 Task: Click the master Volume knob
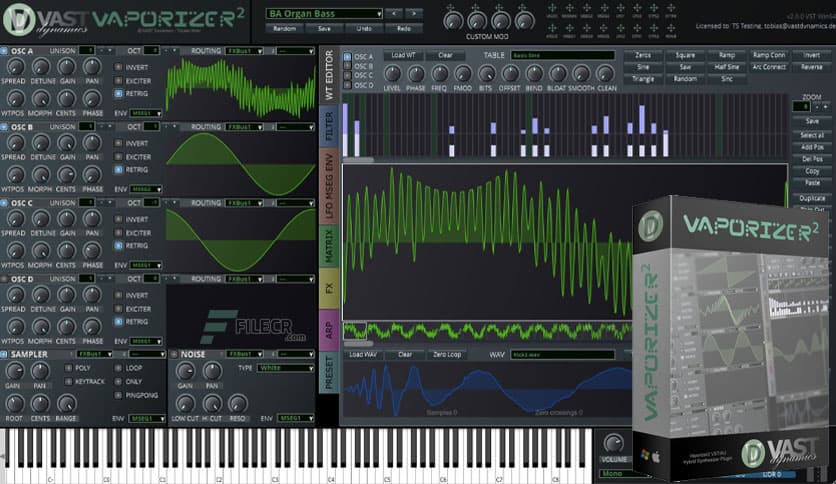pos(612,444)
